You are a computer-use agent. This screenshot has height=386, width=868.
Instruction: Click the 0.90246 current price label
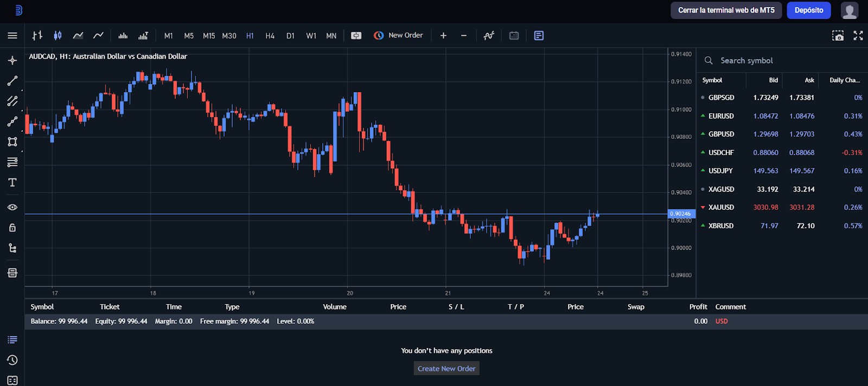[x=681, y=214]
